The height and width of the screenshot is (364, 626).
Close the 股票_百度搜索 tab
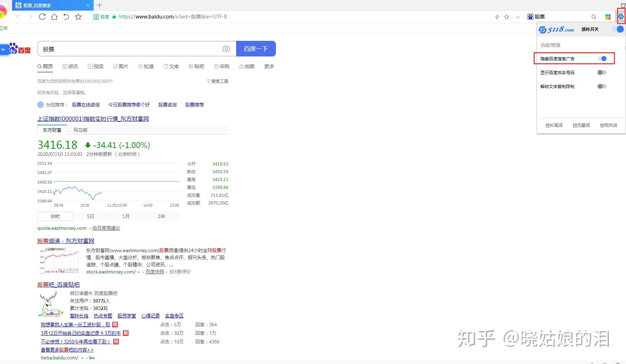click(x=88, y=5)
